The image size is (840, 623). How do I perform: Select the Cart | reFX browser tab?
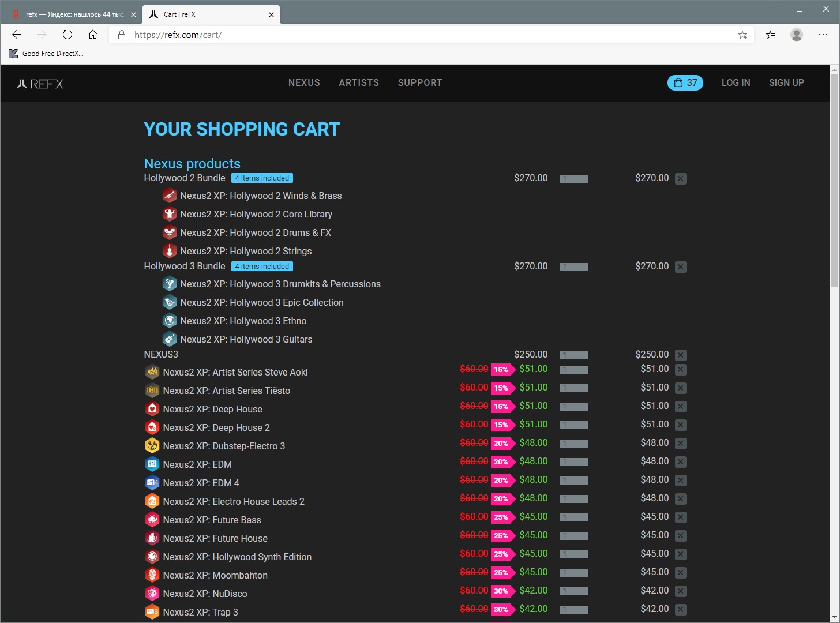pyautogui.click(x=211, y=14)
